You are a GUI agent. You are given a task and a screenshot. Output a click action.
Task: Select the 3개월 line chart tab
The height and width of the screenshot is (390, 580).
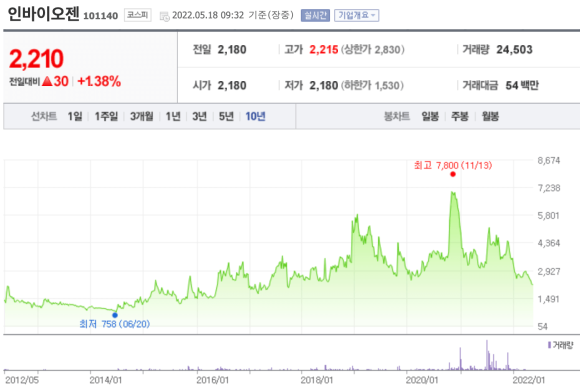point(142,117)
